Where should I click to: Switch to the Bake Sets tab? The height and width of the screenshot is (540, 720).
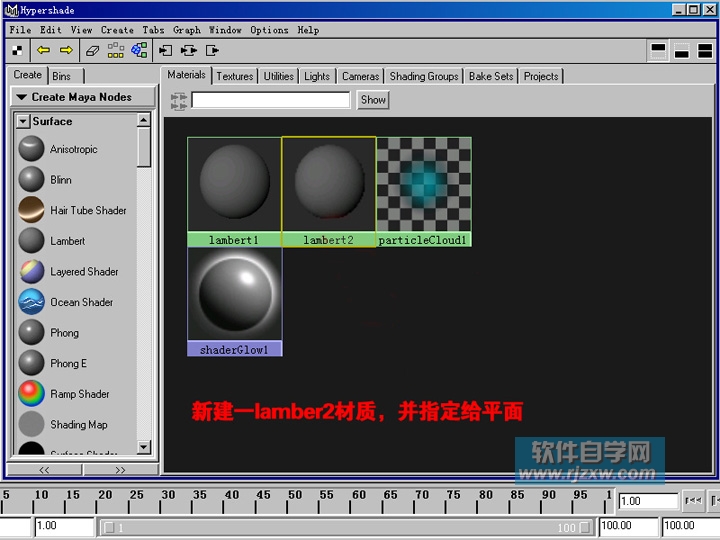[x=491, y=76]
